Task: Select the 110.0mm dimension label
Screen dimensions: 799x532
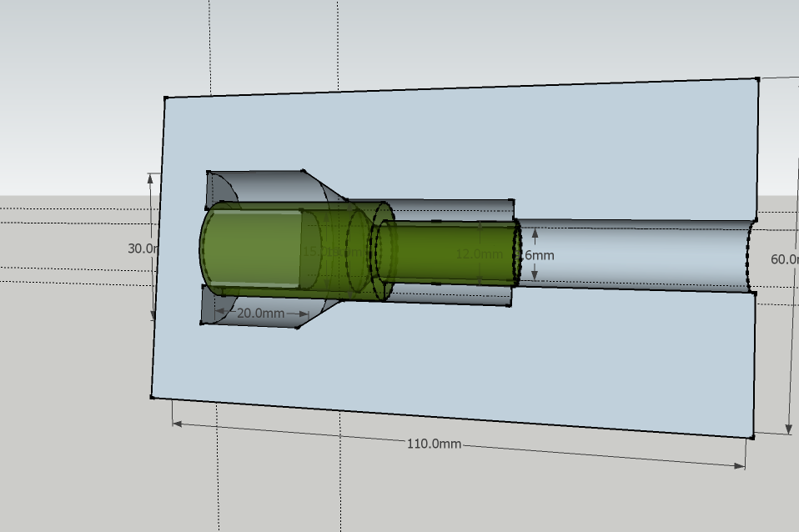Action: 434,444
